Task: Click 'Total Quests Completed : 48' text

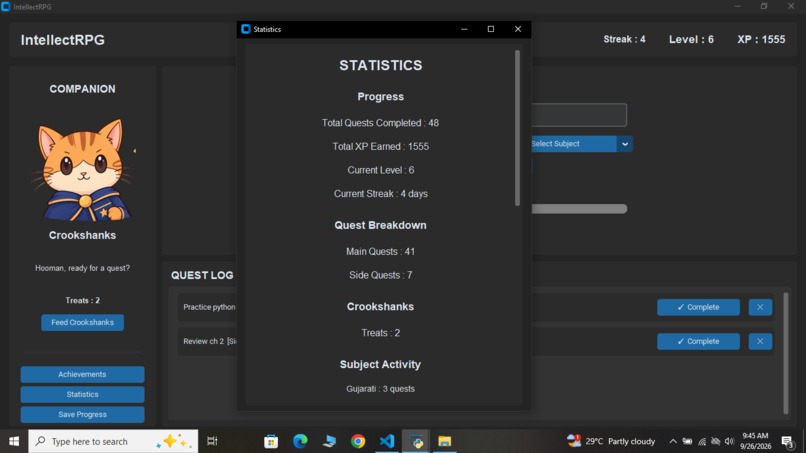Action: click(380, 123)
